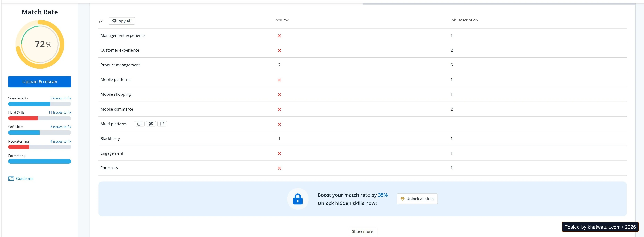Click the red X in Mobile platforms row
The image size is (644, 237).
[x=279, y=80]
